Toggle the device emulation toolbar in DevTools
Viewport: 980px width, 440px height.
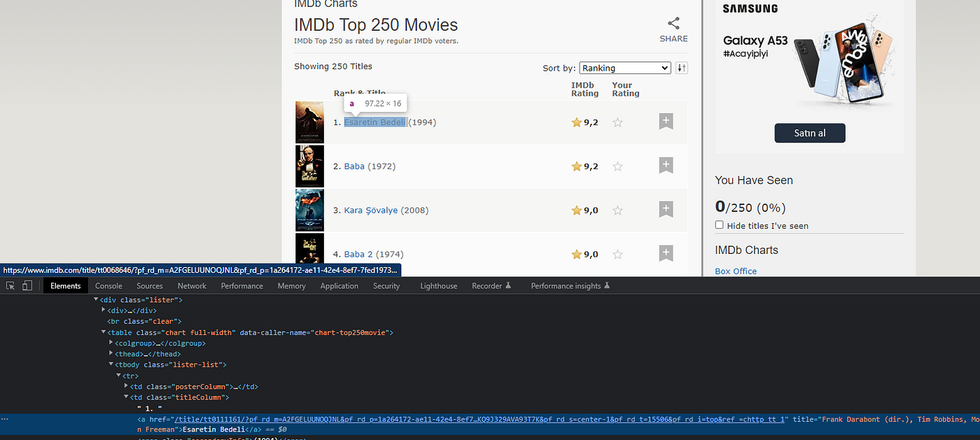coord(27,285)
